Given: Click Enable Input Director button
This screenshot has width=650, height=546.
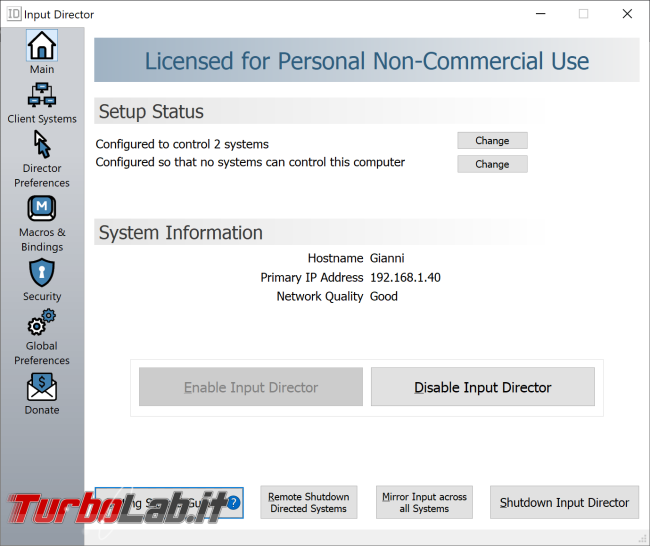Looking at the screenshot, I should (x=251, y=387).
